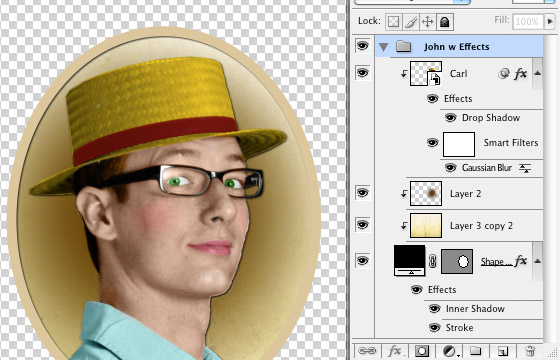Image resolution: width=560 pixels, height=360 pixels.
Task: Click the Lock all padlock icon
Action: [x=445, y=22]
